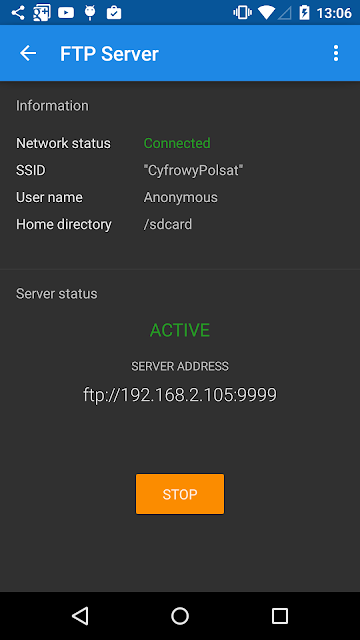Viewport: 360px width, 640px height.
Task: Tap the YouTube notification icon
Action: (x=66, y=13)
